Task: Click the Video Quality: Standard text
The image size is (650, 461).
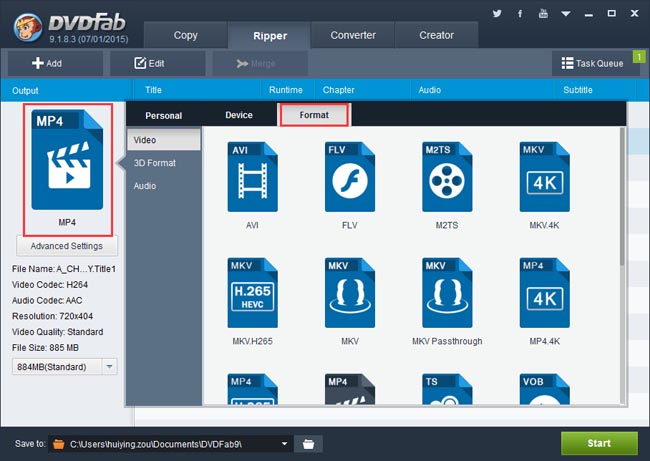Action: point(58,332)
